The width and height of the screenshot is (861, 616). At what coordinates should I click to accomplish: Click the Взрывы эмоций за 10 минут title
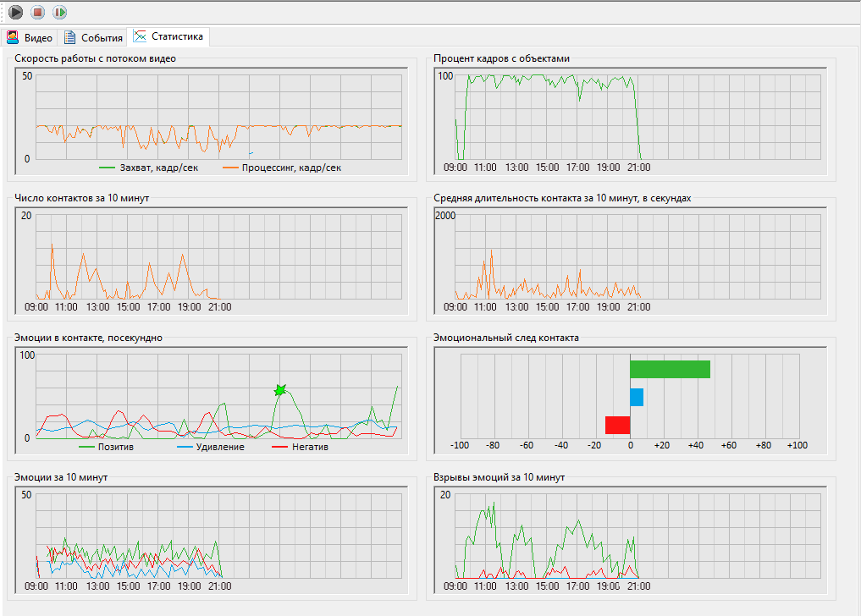click(499, 477)
